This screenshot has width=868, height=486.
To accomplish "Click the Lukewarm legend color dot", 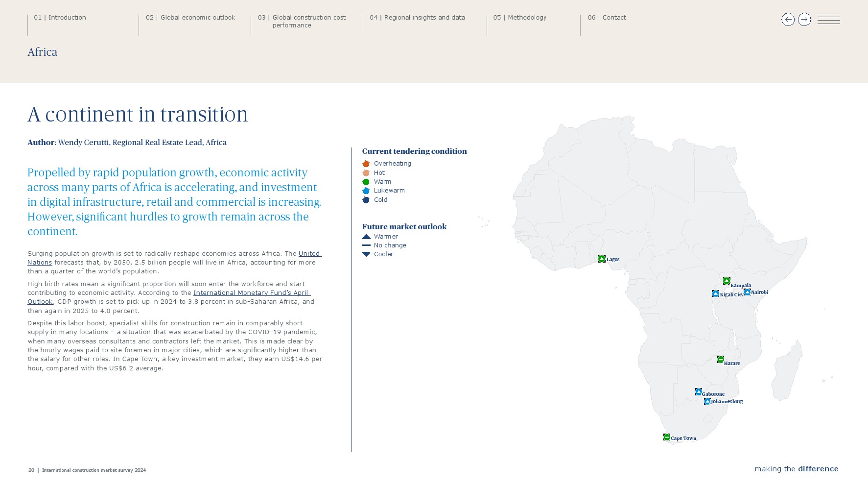I will [366, 191].
